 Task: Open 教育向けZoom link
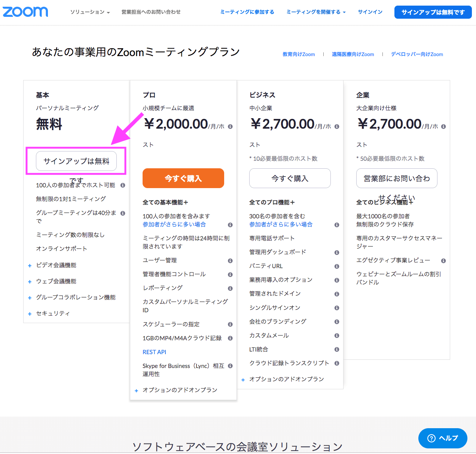click(x=299, y=54)
